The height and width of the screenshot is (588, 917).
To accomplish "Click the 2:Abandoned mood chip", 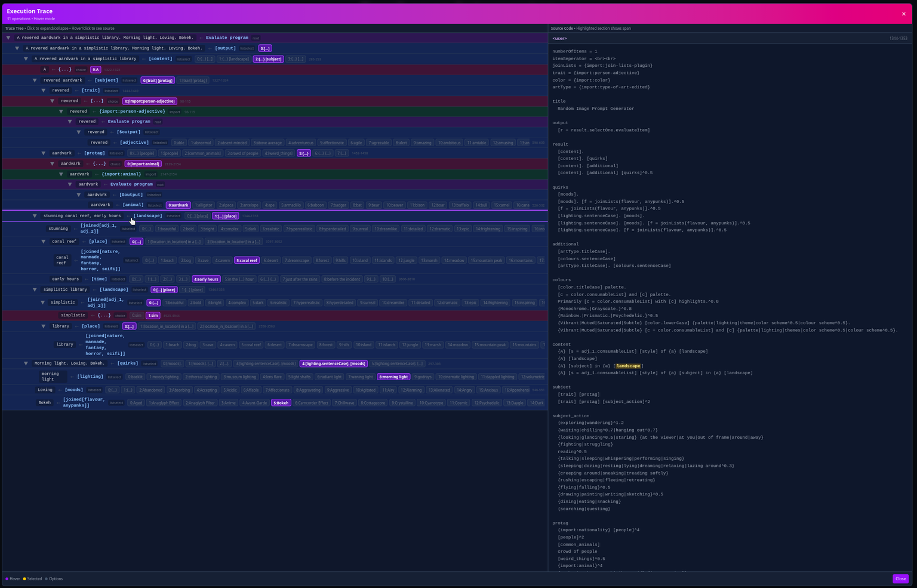I will (150, 390).
